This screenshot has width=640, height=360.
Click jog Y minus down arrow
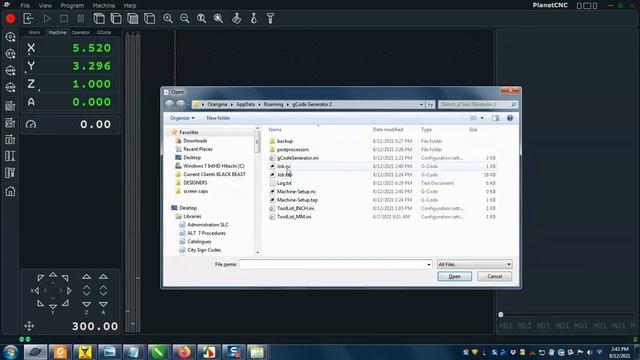(53, 306)
